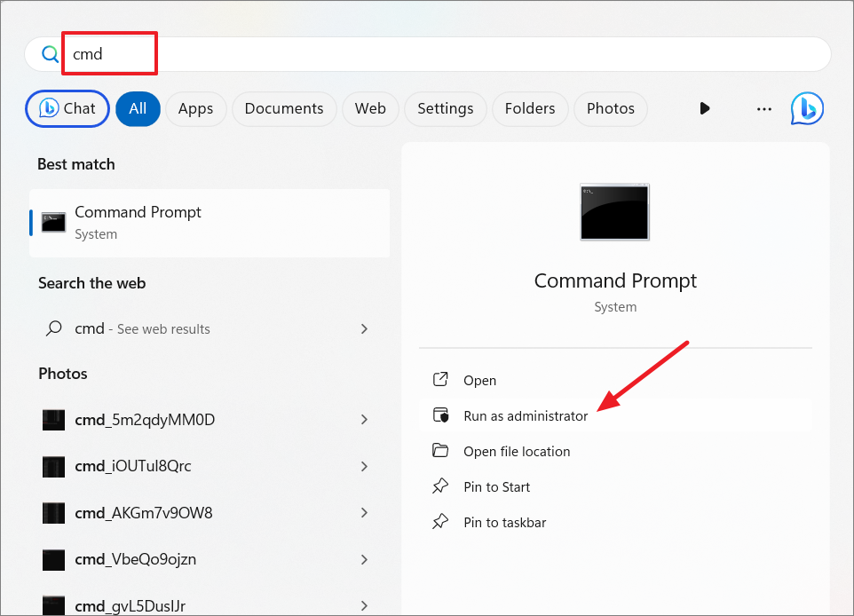Click into the search box containing cmd
This screenshot has width=854, height=616.
click(x=428, y=54)
